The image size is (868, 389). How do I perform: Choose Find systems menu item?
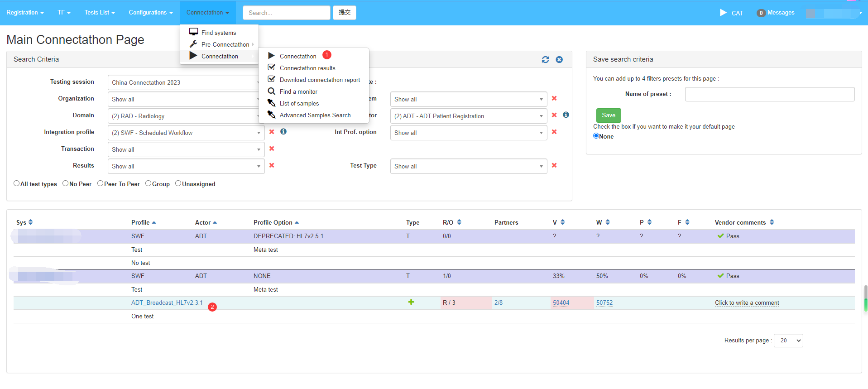pyautogui.click(x=219, y=33)
